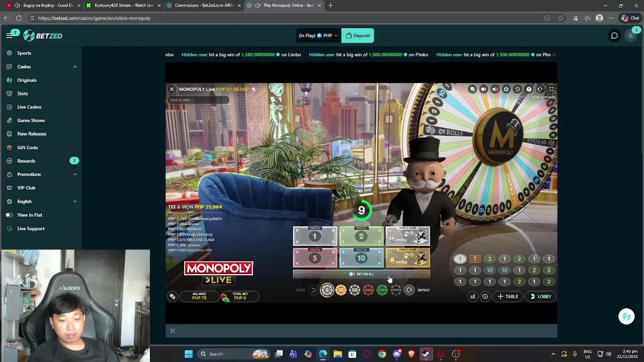Viewport: 644px width, 362px height.
Task: Repeat previous bet circular arrow icon
Action: pyautogui.click(x=410, y=290)
